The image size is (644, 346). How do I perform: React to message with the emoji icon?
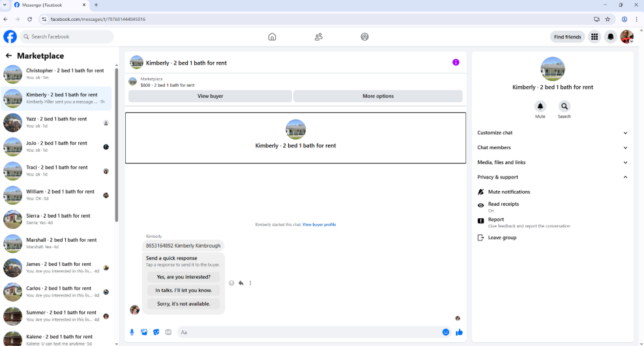tap(231, 283)
